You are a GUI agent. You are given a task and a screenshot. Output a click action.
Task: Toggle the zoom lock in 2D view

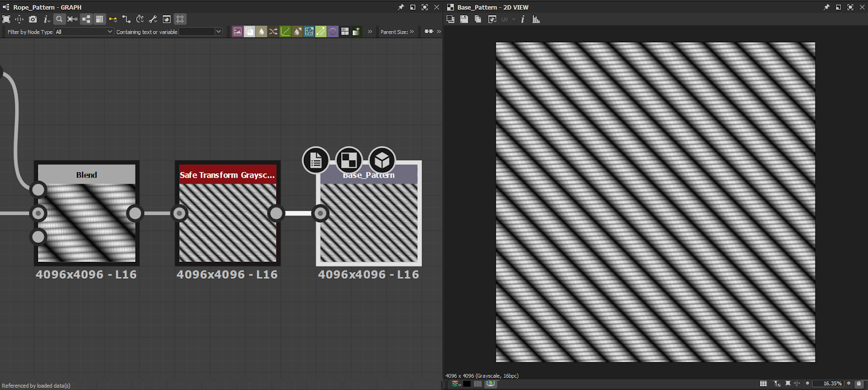pyautogui.click(x=858, y=383)
